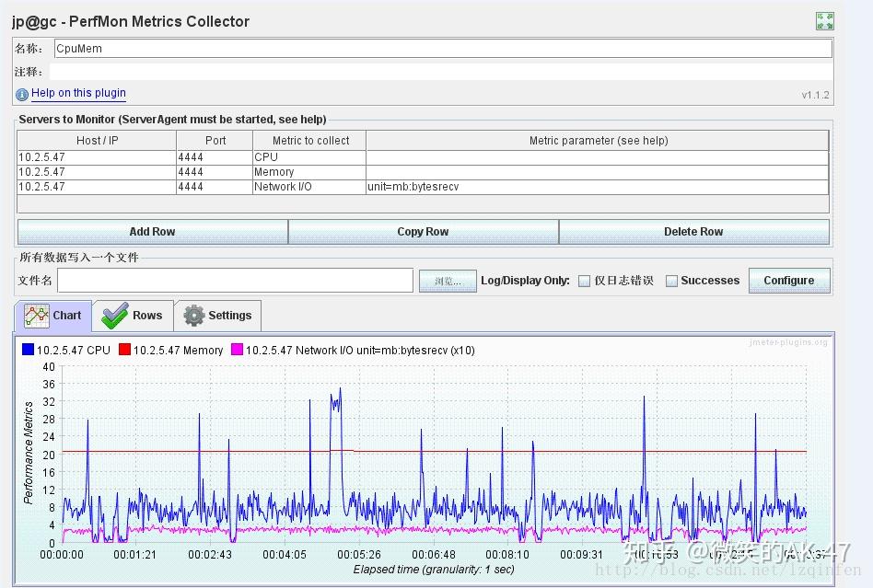Image resolution: width=873 pixels, height=588 pixels.
Task: Click the blue info help icon
Action: (x=22, y=95)
